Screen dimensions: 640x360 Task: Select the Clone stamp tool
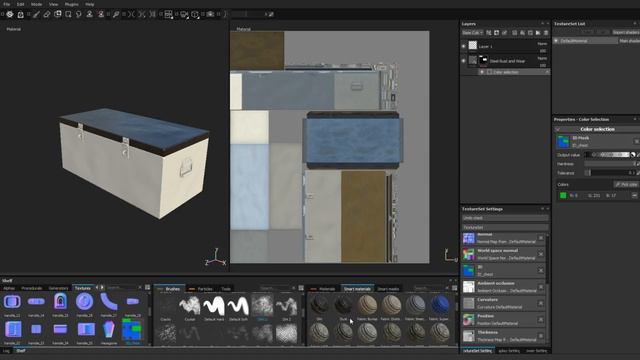point(89,14)
